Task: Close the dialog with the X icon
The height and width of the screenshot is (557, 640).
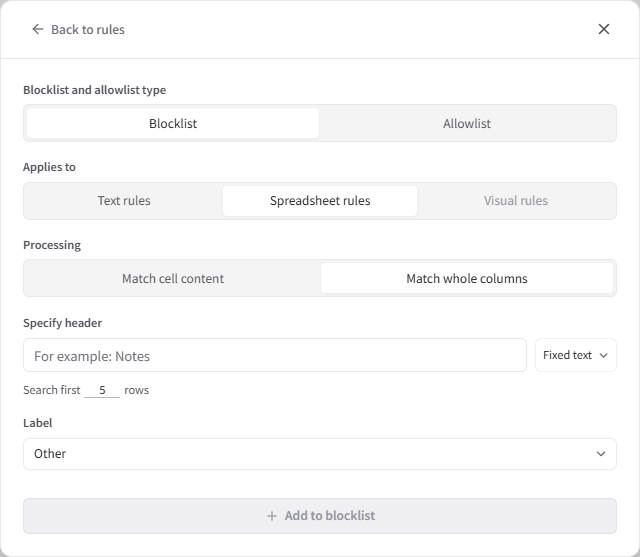Action: coord(604,29)
